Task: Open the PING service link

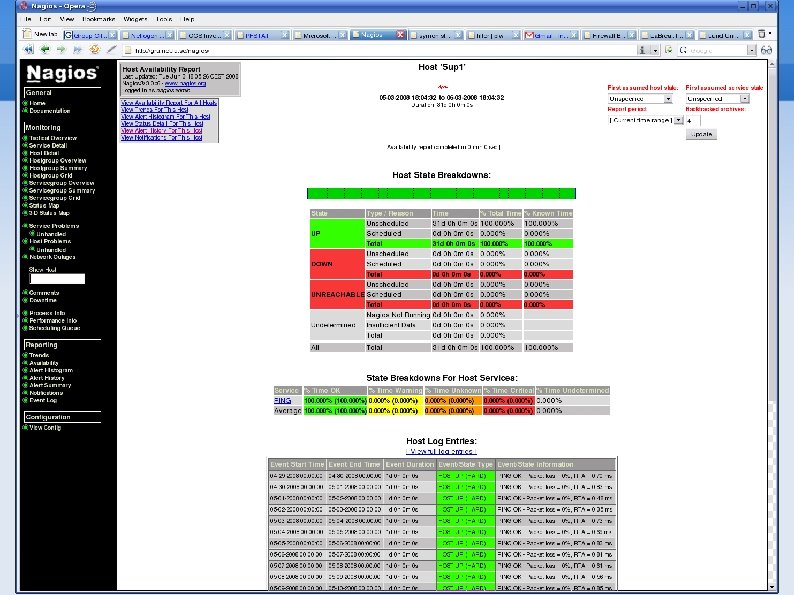Action: [x=283, y=401]
